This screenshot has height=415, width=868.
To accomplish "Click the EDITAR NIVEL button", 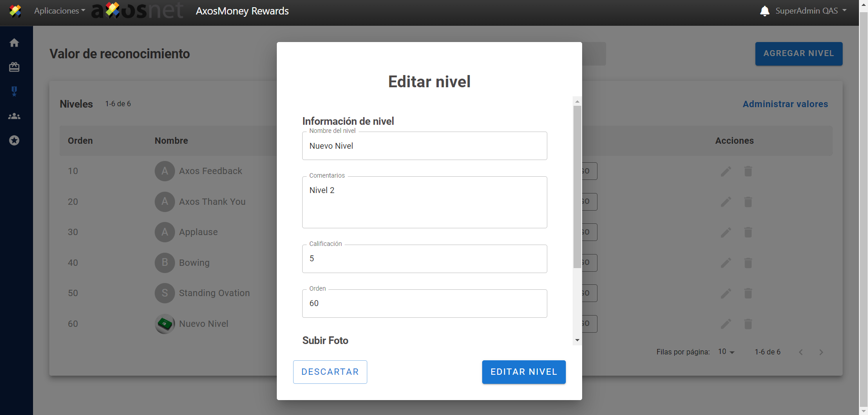I will coord(523,372).
